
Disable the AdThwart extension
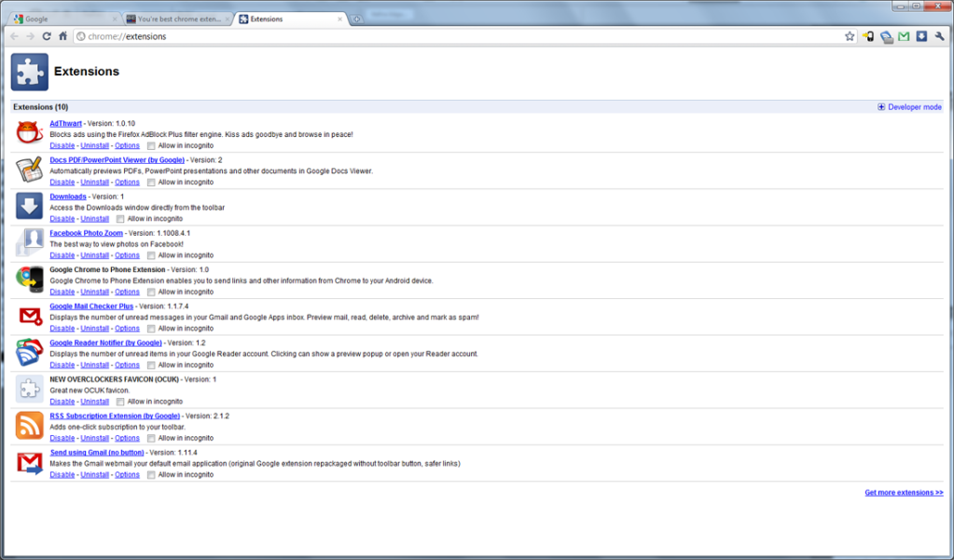coord(62,146)
